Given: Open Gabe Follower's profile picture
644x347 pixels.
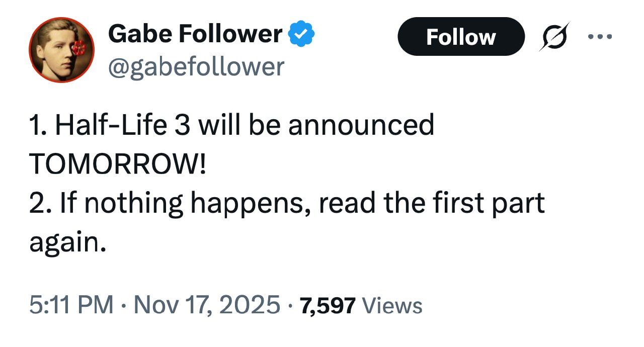Looking at the screenshot, I should pos(61,50).
